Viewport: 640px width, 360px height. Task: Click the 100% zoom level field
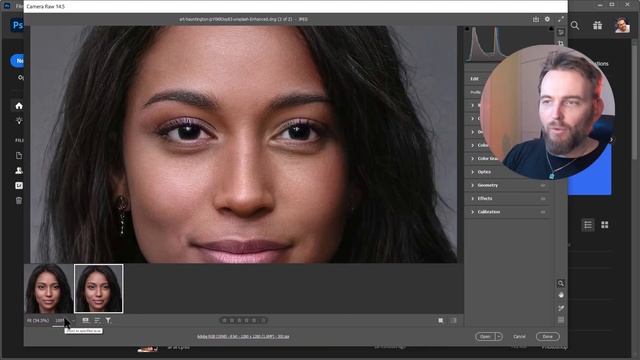point(60,321)
